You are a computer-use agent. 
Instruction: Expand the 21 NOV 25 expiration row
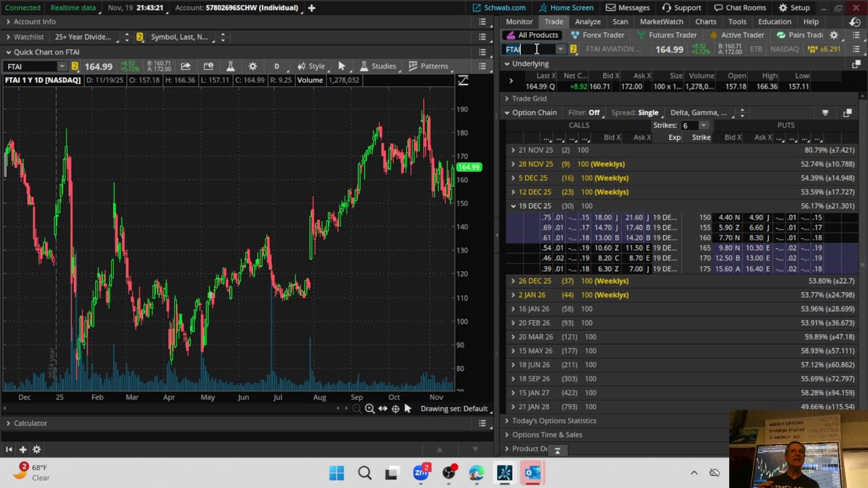[x=513, y=150]
